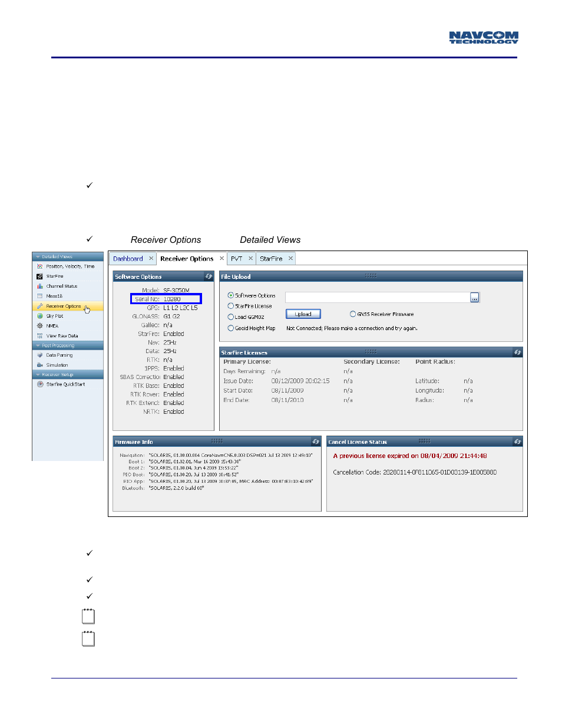
Task: Open Sky Plot globe icon
Action: (x=40, y=317)
